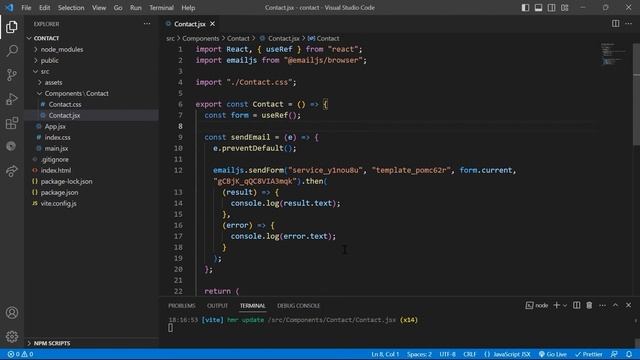This screenshot has width=640, height=360.
Task: Kill terminal with the trash icon
Action: coord(589,305)
